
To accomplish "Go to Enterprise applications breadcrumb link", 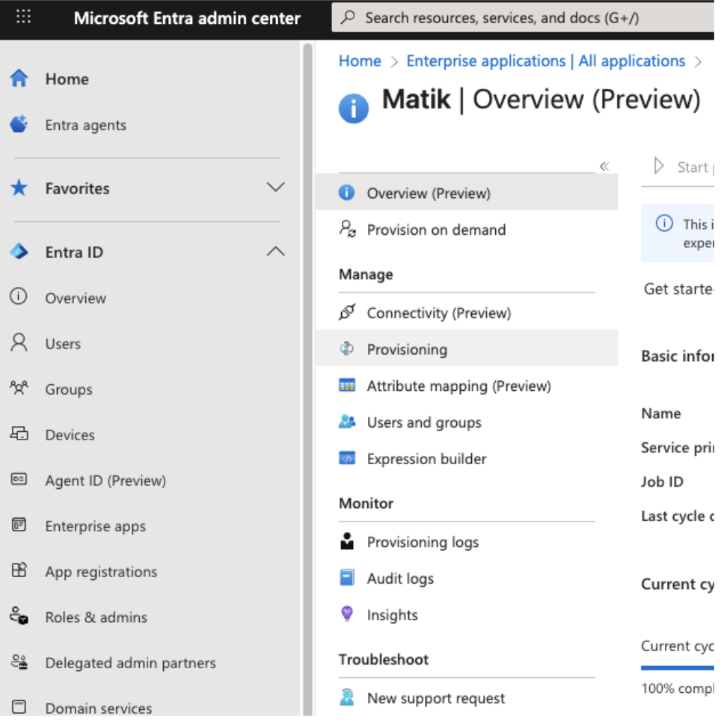I will (x=545, y=61).
